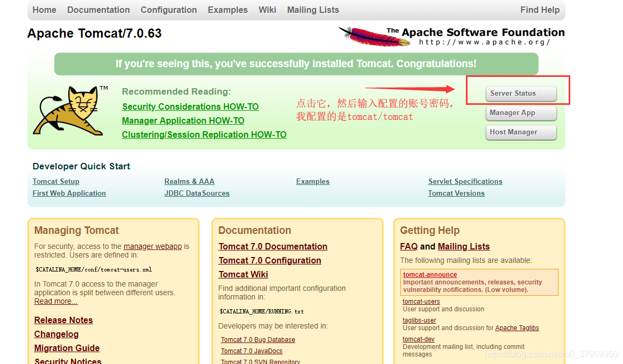
Task: Open Tomcat 7.0 Configuration link
Action: click(x=270, y=260)
